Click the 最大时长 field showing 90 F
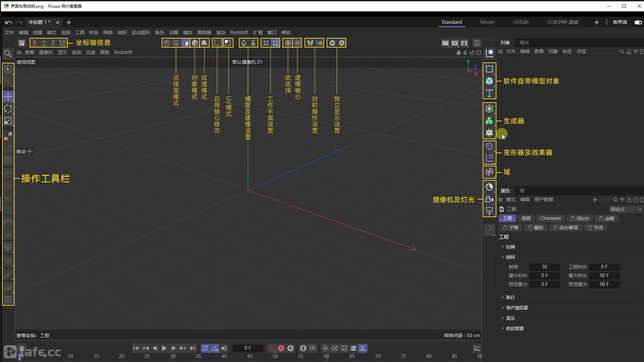This screenshot has width=644, height=362. (x=604, y=276)
